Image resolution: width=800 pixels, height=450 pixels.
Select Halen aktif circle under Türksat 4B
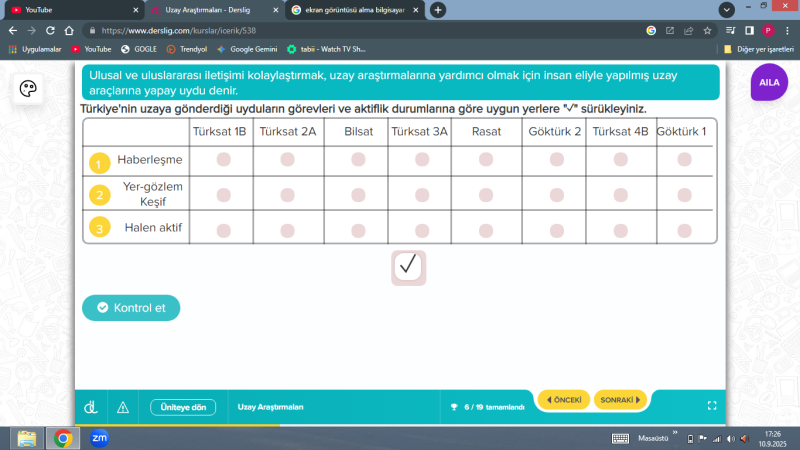[618, 229]
